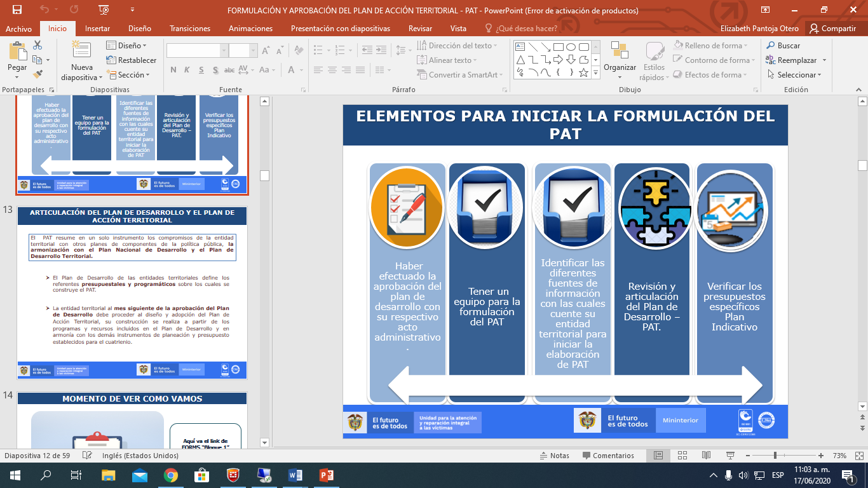This screenshot has height=488, width=868.
Task: Toggle the Notas pane
Action: (553, 456)
